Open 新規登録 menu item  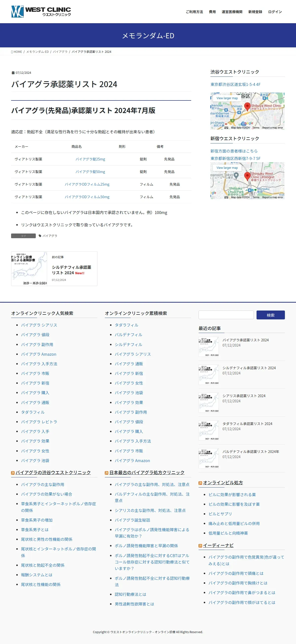pos(255,12)
